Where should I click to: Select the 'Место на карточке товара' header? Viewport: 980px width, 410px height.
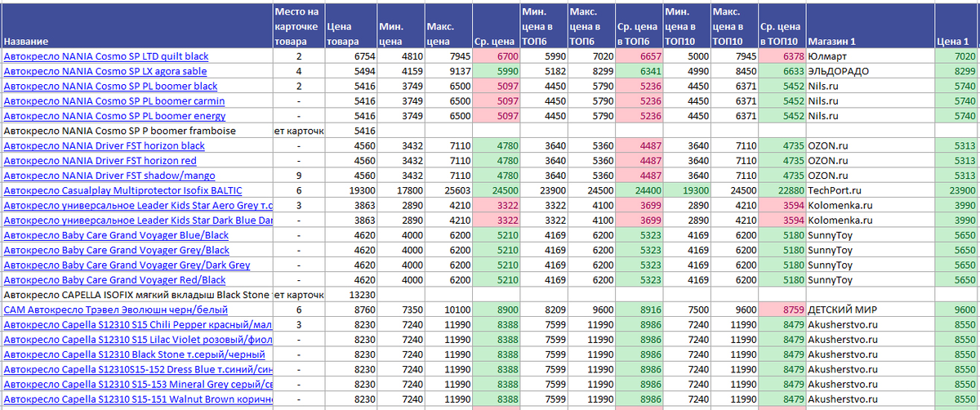click(x=299, y=25)
